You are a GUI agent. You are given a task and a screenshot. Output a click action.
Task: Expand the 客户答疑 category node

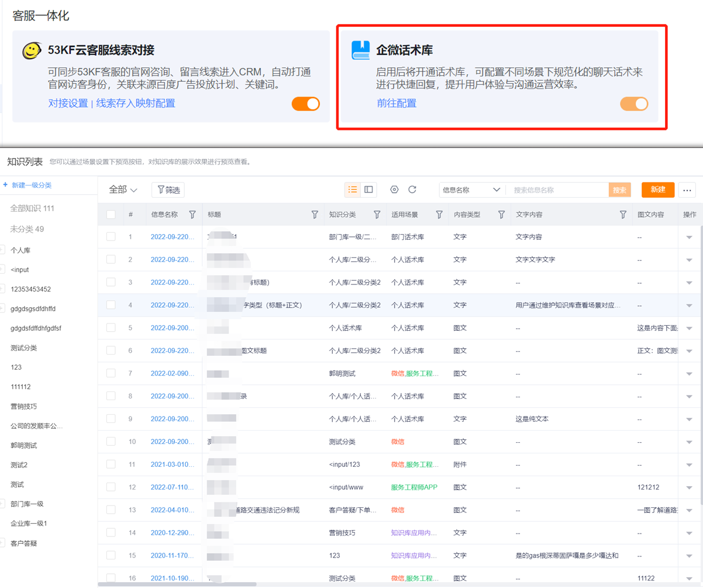tap(2, 542)
